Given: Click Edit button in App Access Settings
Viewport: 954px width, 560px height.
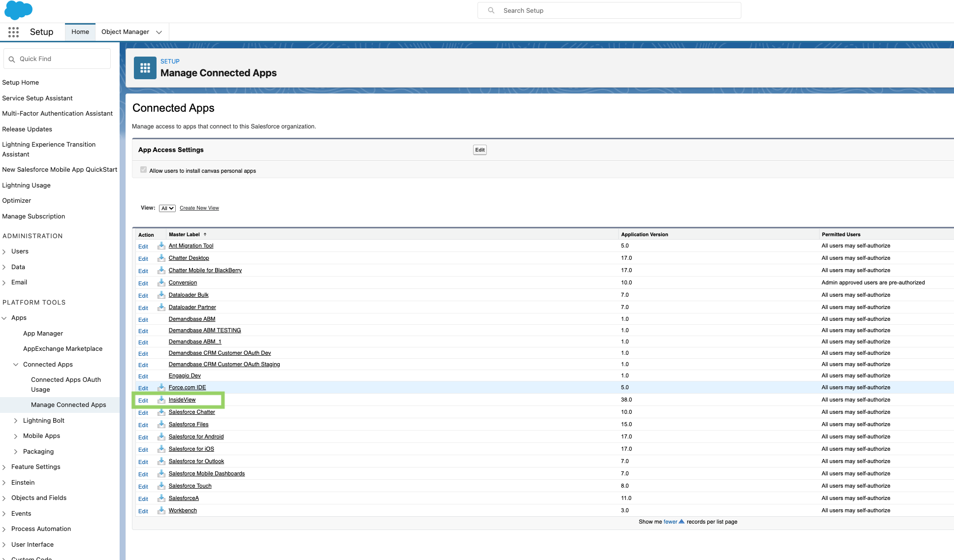Looking at the screenshot, I should pos(480,150).
